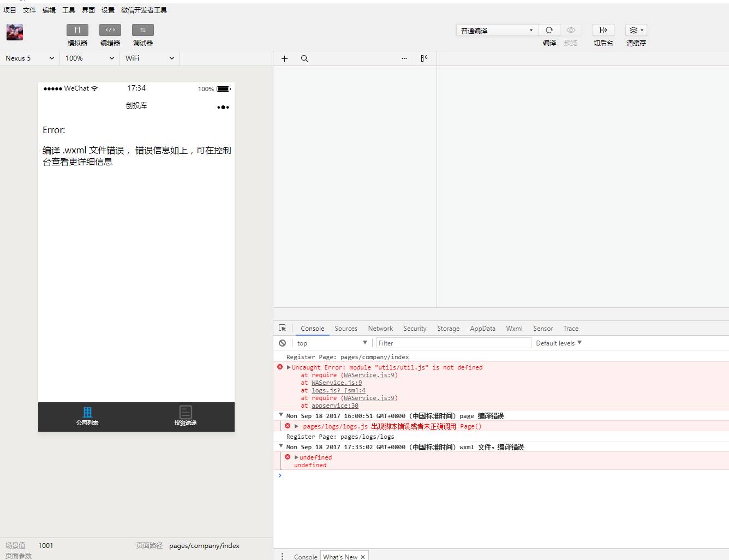Select the What's New drawer tab

(340, 557)
